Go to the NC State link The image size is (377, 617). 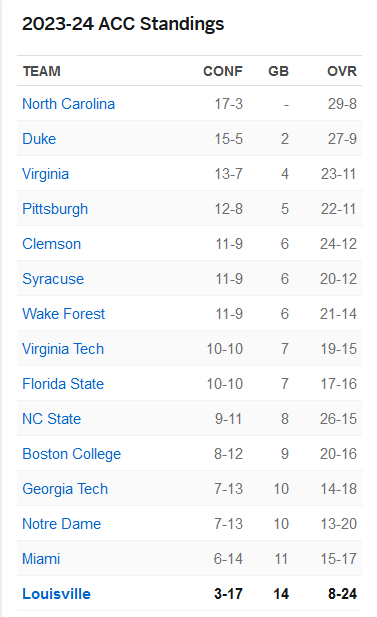click(x=52, y=419)
